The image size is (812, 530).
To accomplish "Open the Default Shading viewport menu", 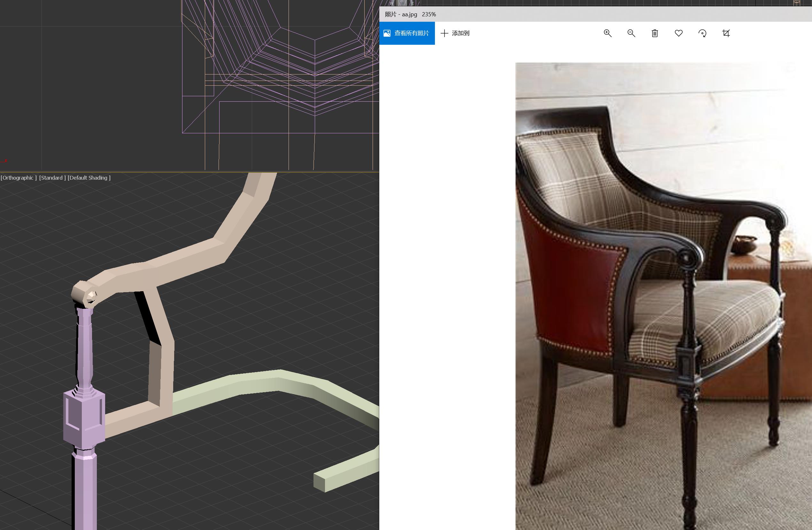I will (89, 178).
